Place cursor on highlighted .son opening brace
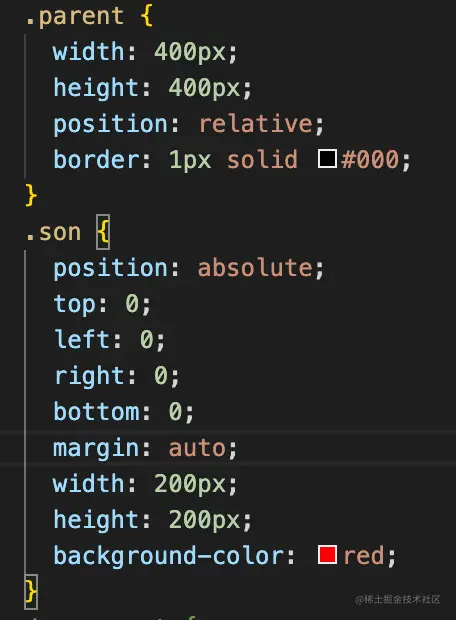This screenshot has height=620, width=456. pos(103,232)
